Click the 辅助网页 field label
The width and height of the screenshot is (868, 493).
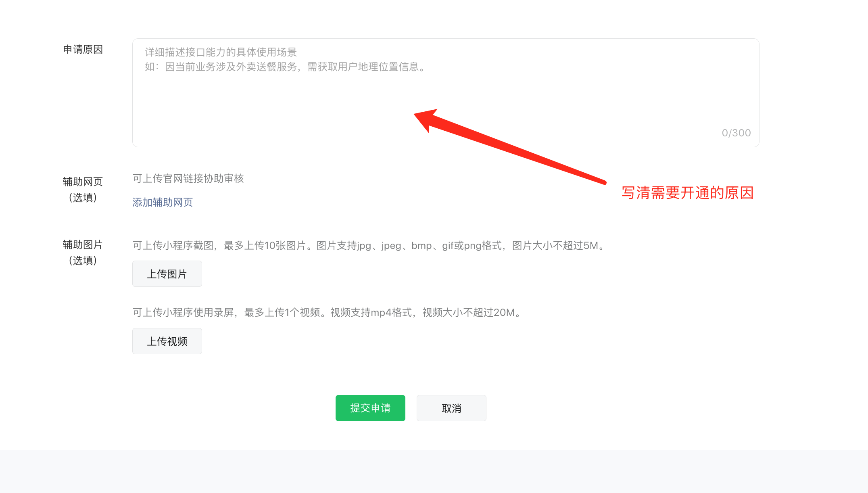(x=83, y=182)
